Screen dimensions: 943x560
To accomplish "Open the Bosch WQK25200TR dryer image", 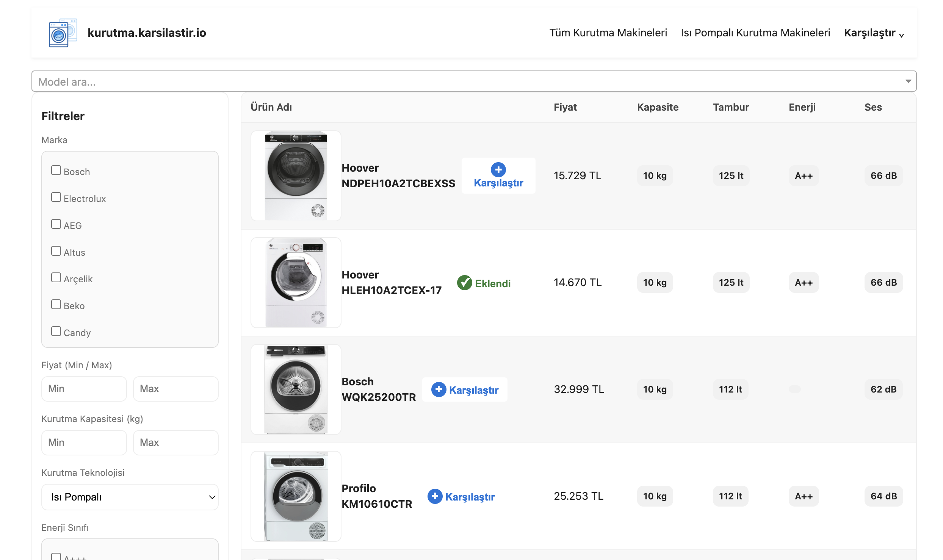I will [296, 389].
